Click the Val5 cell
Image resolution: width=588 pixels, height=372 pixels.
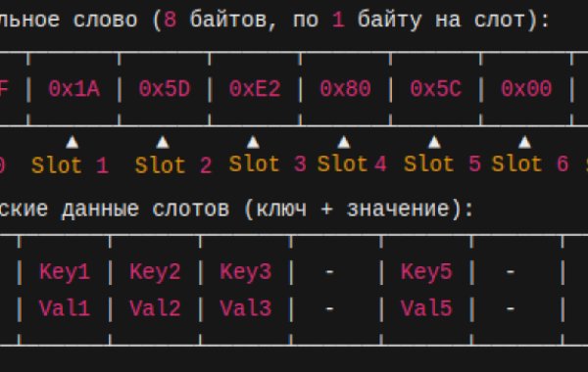[x=426, y=308]
